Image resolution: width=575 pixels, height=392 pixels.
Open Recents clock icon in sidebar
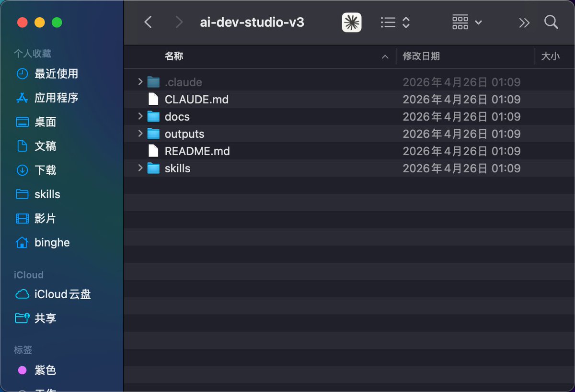(22, 74)
